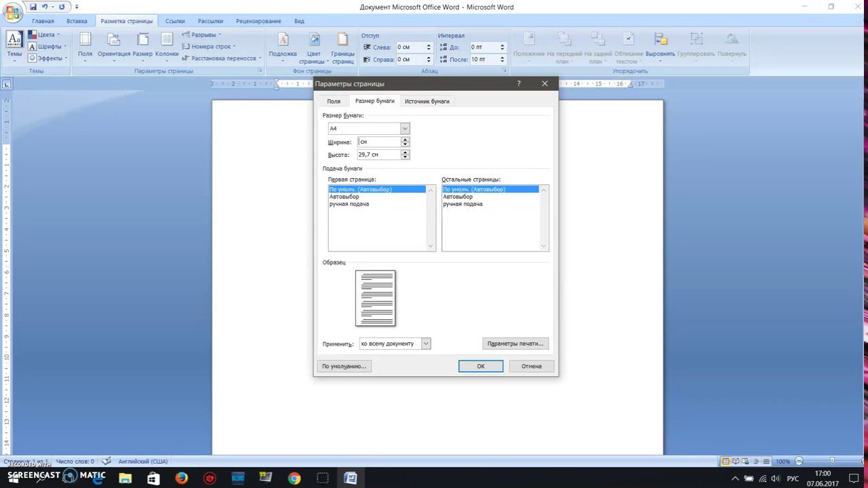868x488 pixels.
Task: Click the Подложка (watermark) icon
Action: click(x=283, y=46)
